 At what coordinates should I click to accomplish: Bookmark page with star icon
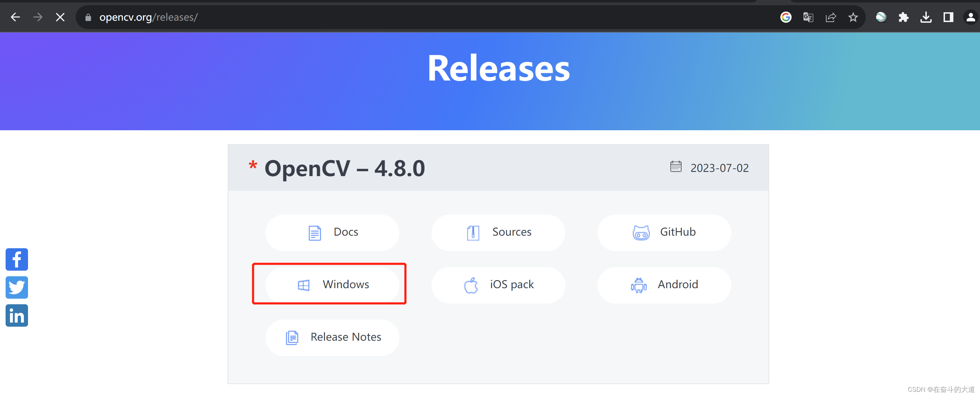[x=853, y=17]
